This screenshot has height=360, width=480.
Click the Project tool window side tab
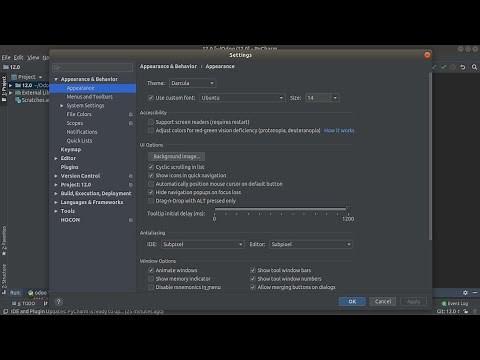tap(4, 89)
